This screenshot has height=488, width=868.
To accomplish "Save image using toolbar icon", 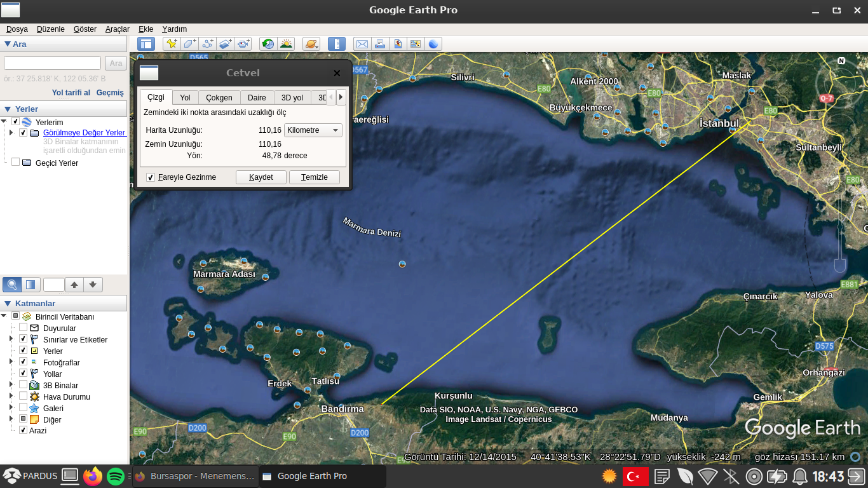I will [x=398, y=44].
